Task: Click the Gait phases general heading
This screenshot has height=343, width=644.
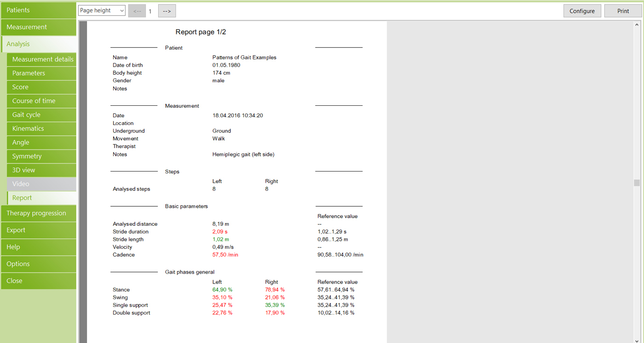Action: 190,272
